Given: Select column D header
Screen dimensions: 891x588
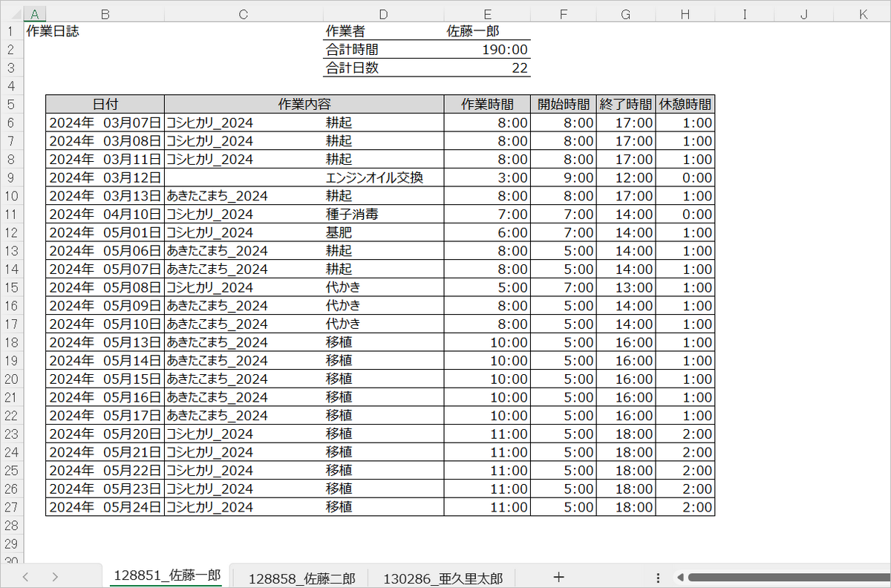Looking at the screenshot, I should pyautogui.click(x=383, y=14).
